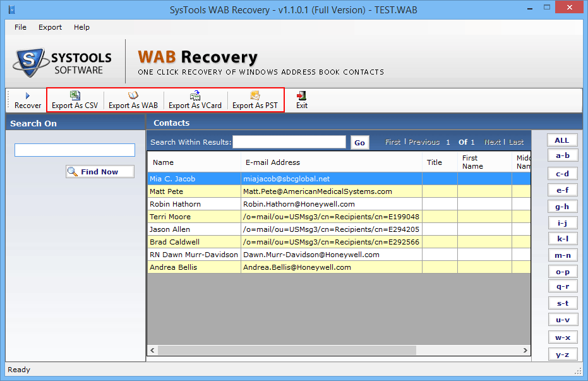Click the Exit toolbar icon
The height and width of the screenshot is (381, 588).
click(x=301, y=98)
